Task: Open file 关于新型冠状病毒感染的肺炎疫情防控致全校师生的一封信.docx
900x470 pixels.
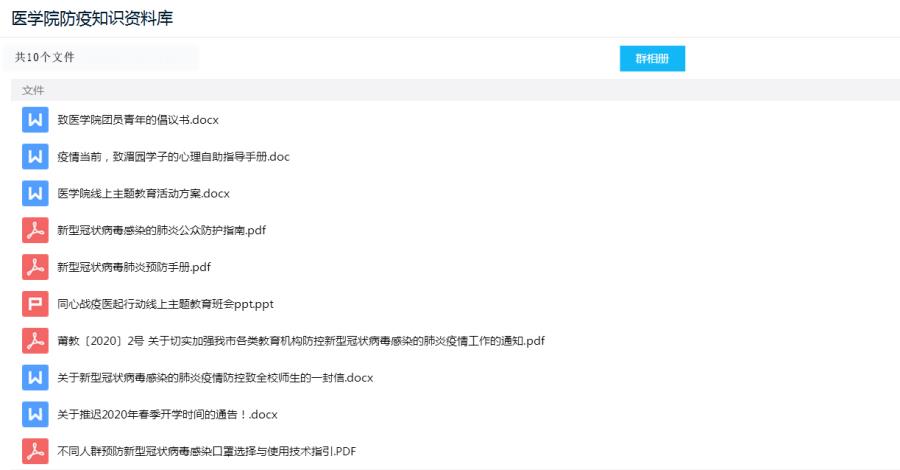Action: pos(215,378)
